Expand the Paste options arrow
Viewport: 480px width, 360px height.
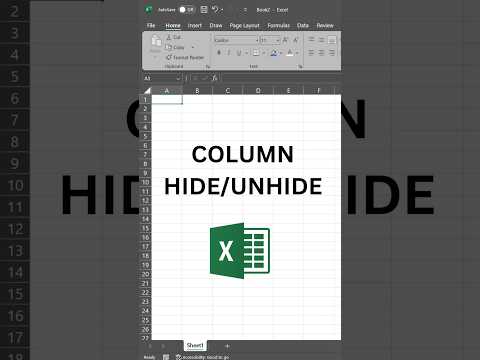155,57
